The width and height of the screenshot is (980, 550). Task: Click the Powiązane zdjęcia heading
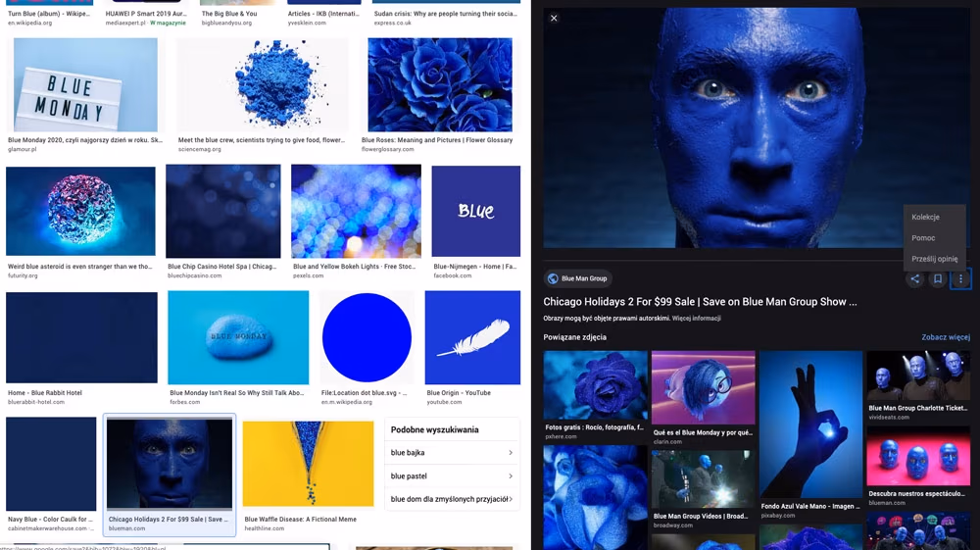(x=574, y=337)
